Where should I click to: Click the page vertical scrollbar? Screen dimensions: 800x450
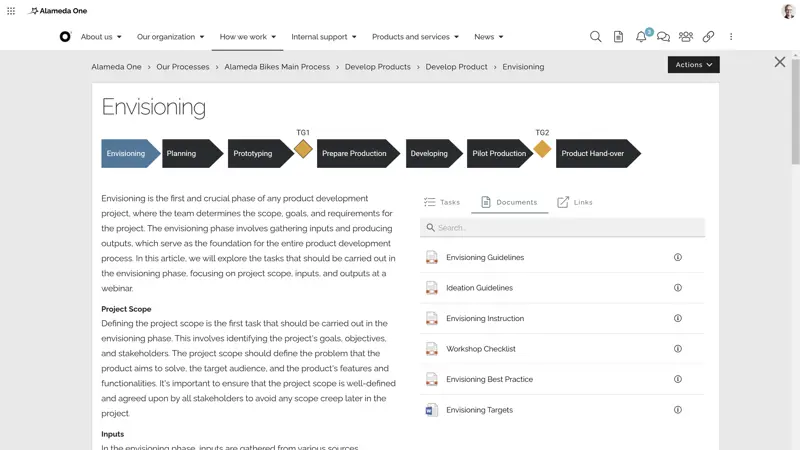point(795,111)
